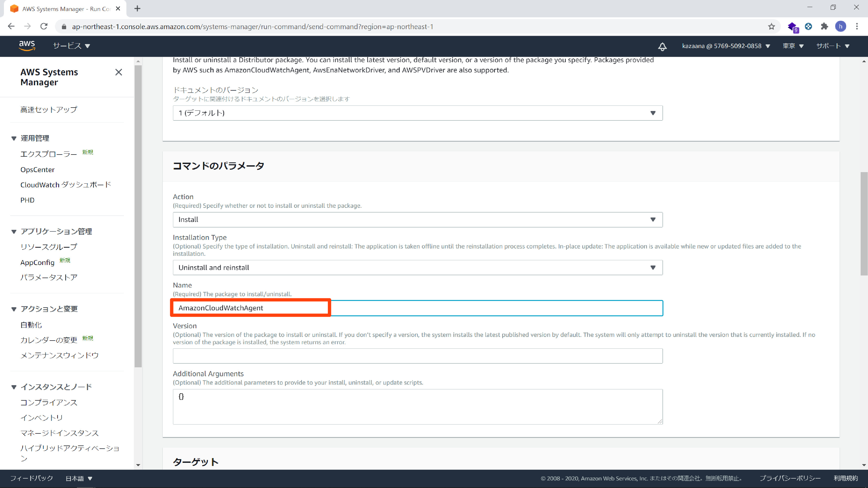868x488 pixels.
Task: Open the サポート support menu
Action: 833,46
